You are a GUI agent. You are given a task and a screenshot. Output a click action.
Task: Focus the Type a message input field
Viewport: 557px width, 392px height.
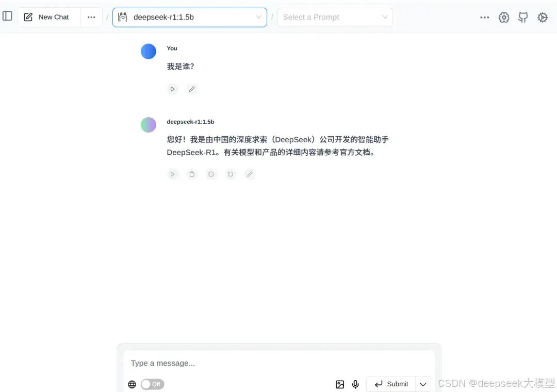pyautogui.click(x=279, y=363)
